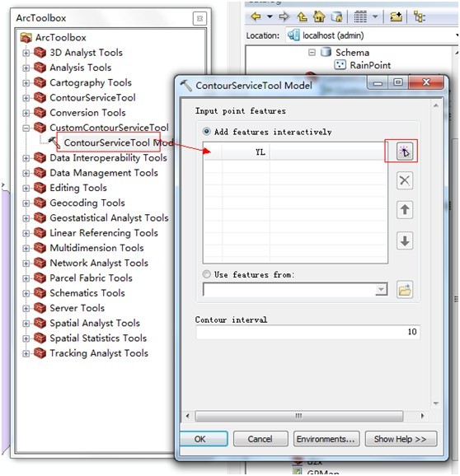This screenshot has height=476, width=460.
Task: Click Editing Tools toolbox icon
Action: tap(40, 188)
